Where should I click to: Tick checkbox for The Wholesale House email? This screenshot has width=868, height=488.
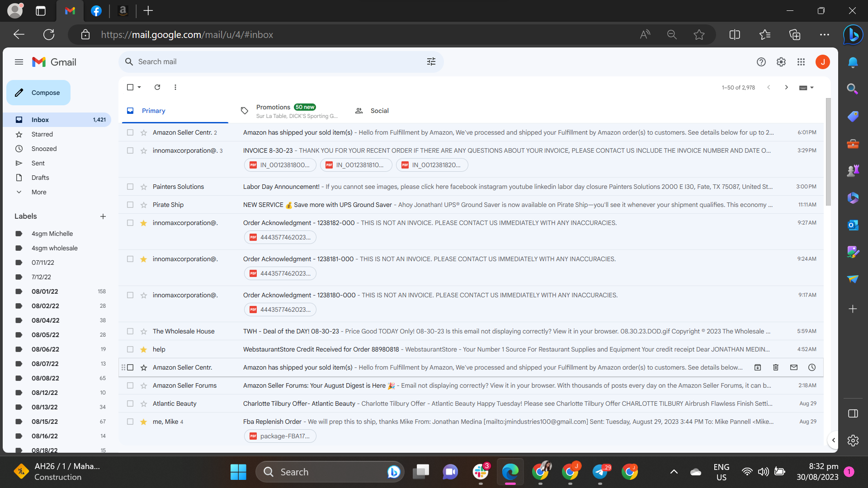pos(130,331)
